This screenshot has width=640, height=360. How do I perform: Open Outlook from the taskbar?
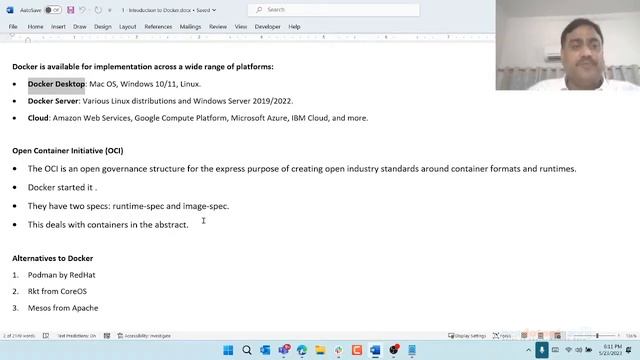[x=265, y=350]
